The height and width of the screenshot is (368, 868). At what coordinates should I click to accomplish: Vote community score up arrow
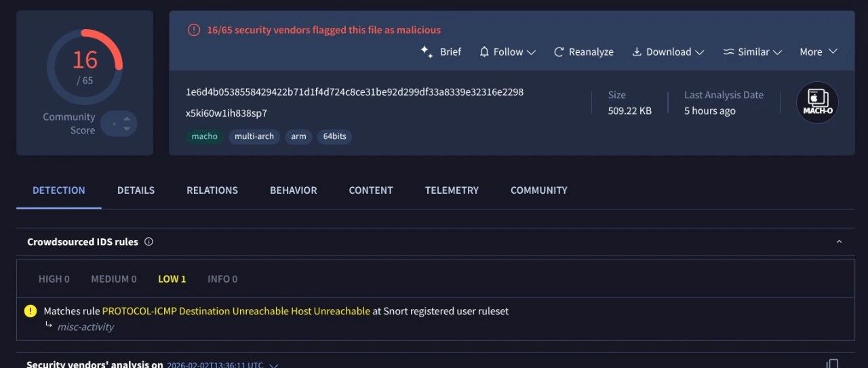127,119
